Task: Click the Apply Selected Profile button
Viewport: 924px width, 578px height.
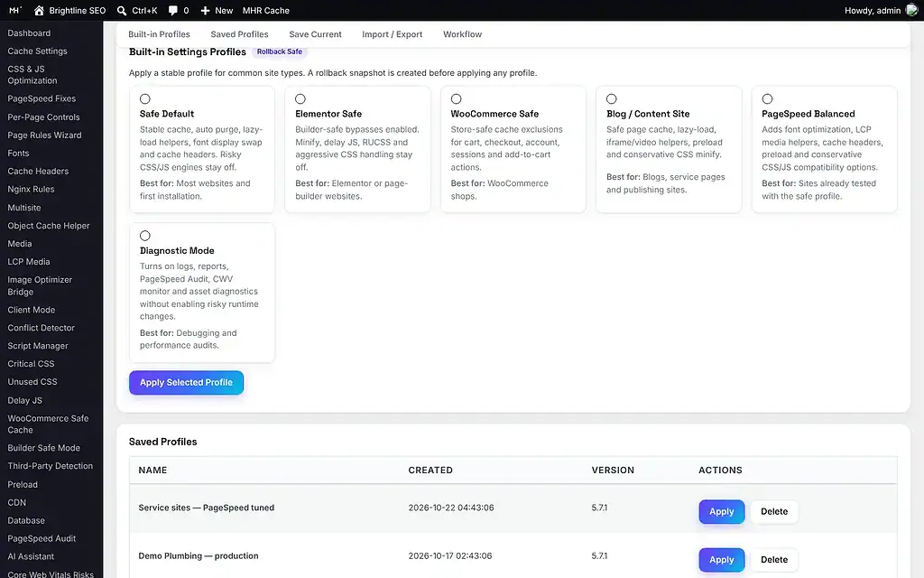Action: tap(186, 382)
